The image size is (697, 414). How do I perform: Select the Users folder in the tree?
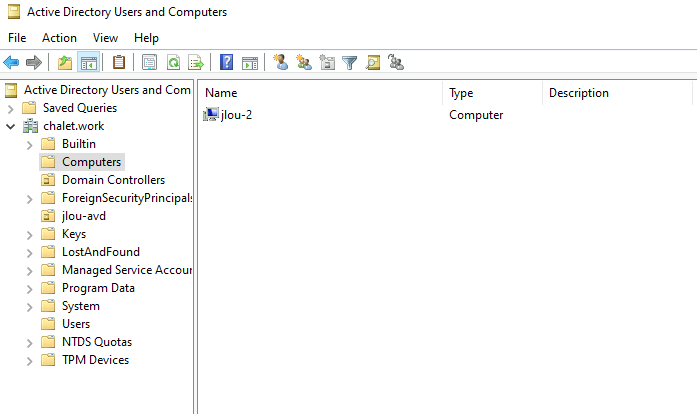point(76,324)
